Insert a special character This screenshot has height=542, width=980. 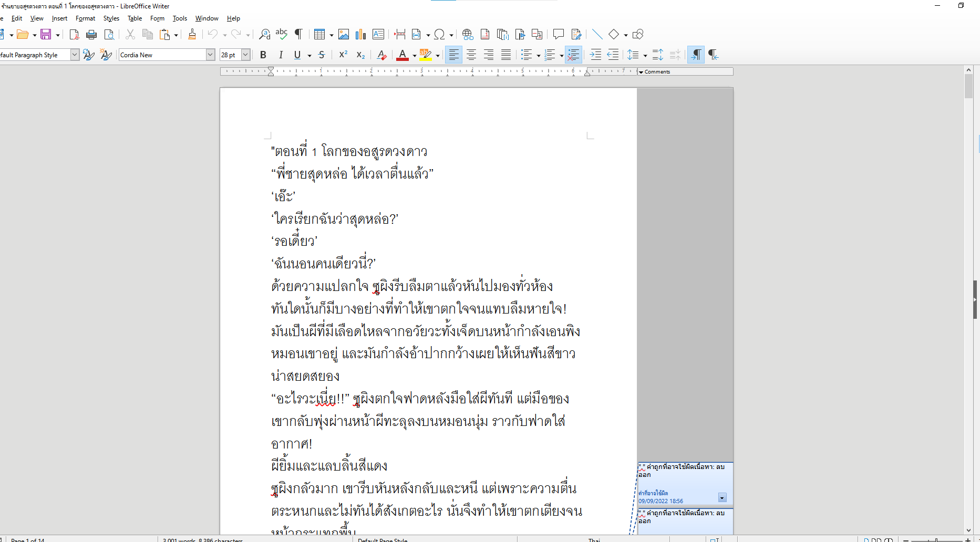pyautogui.click(x=439, y=35)
